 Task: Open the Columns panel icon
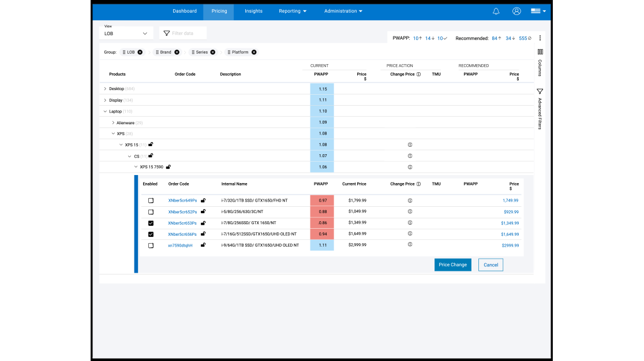[540, 52]
